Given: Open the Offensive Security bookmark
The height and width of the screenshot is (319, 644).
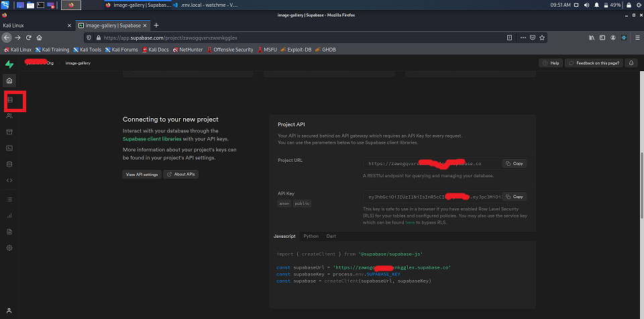Looking at the screenshot, I should (x=230, y=50).
